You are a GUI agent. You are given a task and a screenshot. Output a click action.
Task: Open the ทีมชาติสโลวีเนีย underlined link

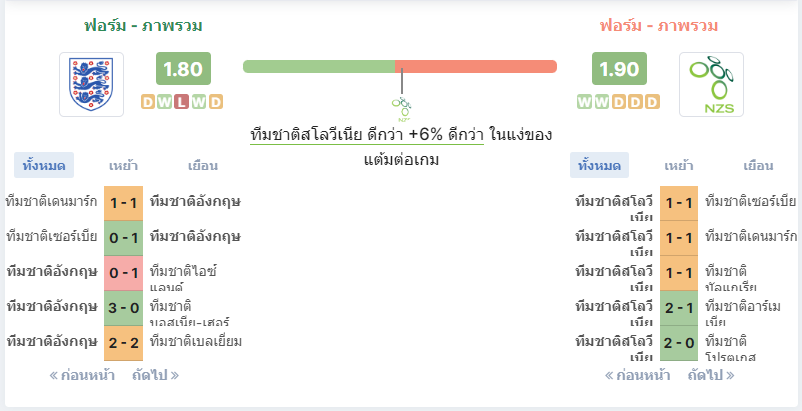[x=306, y=135]
